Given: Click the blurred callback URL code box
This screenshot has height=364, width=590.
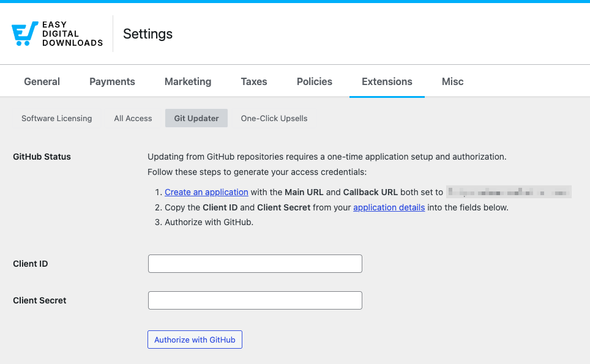Looking at the screenshot, I should click(x=509, y=192).
